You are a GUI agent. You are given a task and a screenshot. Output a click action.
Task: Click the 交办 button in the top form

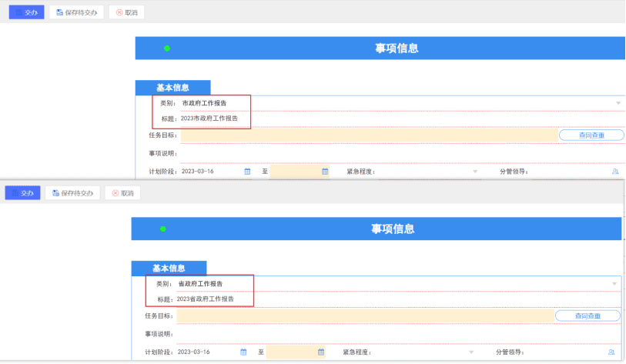[x=26, y=12]
